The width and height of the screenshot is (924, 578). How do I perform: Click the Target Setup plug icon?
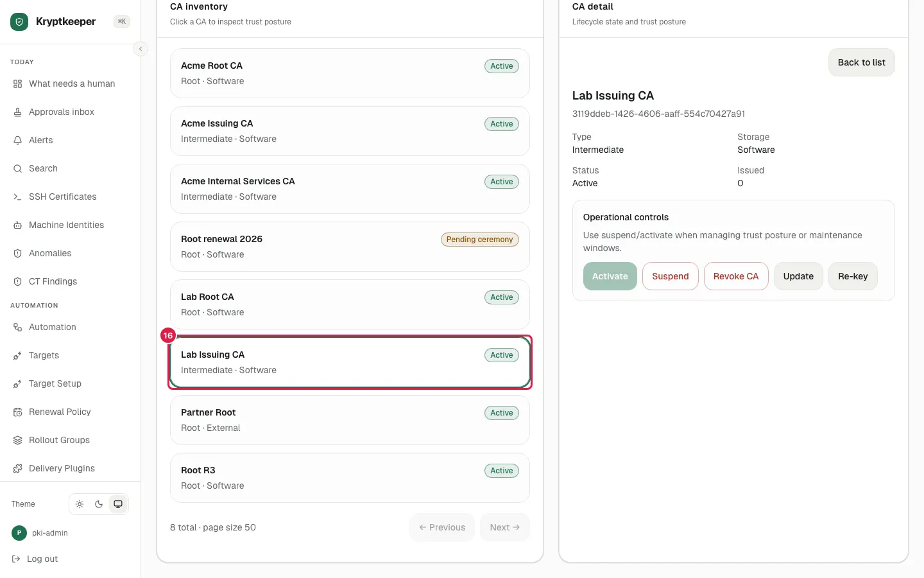pos(17,384)
